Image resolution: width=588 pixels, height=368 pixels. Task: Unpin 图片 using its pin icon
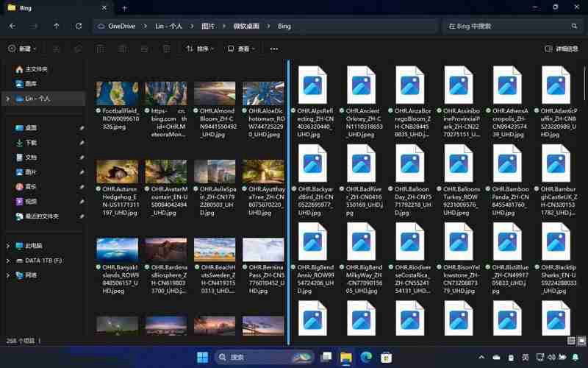pyautogui.click(x=82, y=172)
